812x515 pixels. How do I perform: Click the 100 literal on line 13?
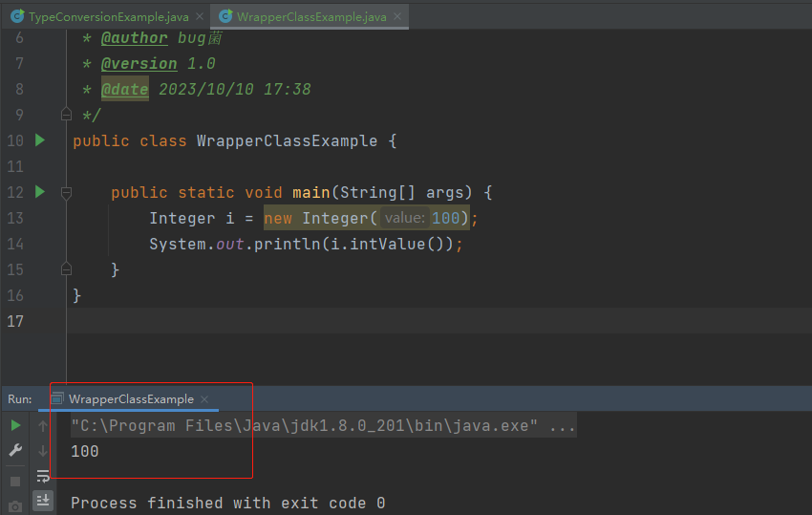coord(445,218)
